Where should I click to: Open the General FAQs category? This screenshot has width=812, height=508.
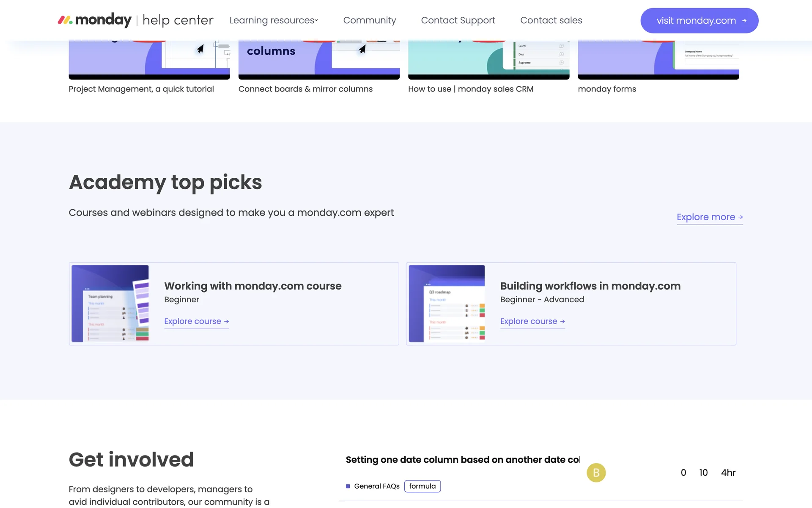376,486
